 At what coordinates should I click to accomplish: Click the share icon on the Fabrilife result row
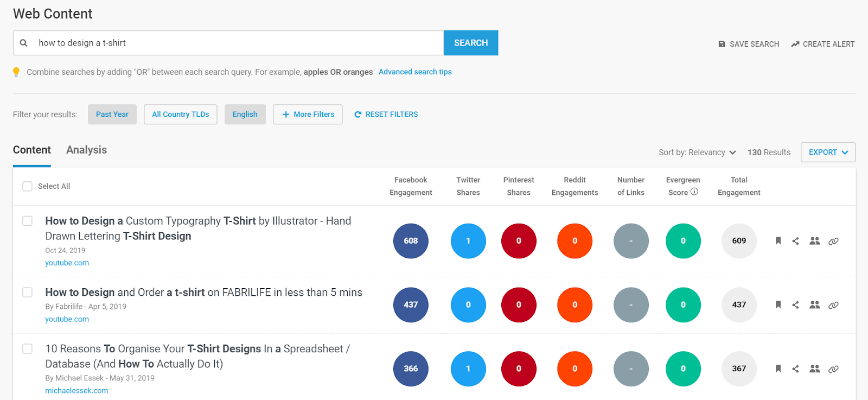coord(795,305)
